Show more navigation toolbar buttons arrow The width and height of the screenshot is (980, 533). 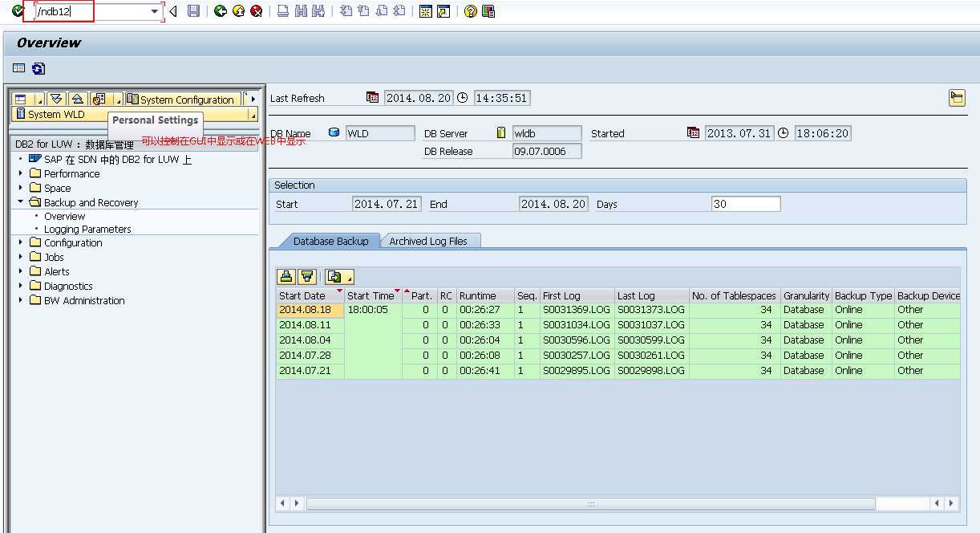[253, 100]
